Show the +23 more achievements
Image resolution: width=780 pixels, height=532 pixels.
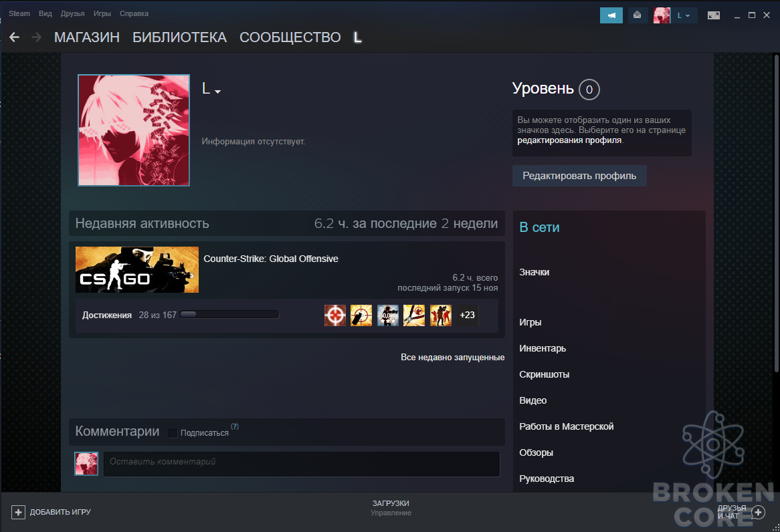click(x=467, y=315)
